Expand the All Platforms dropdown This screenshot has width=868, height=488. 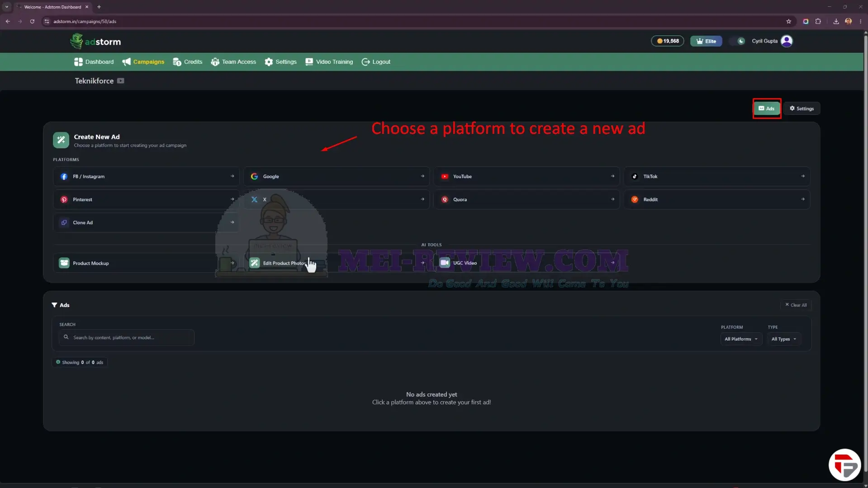pos(741,339)
